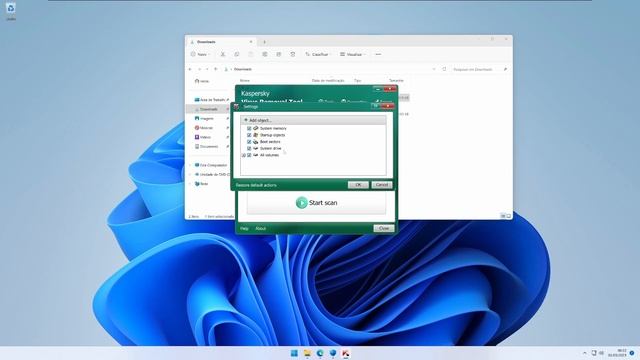
Task: Click Kaspersky icon in taskbar
Action: click(x=346, y=353)
